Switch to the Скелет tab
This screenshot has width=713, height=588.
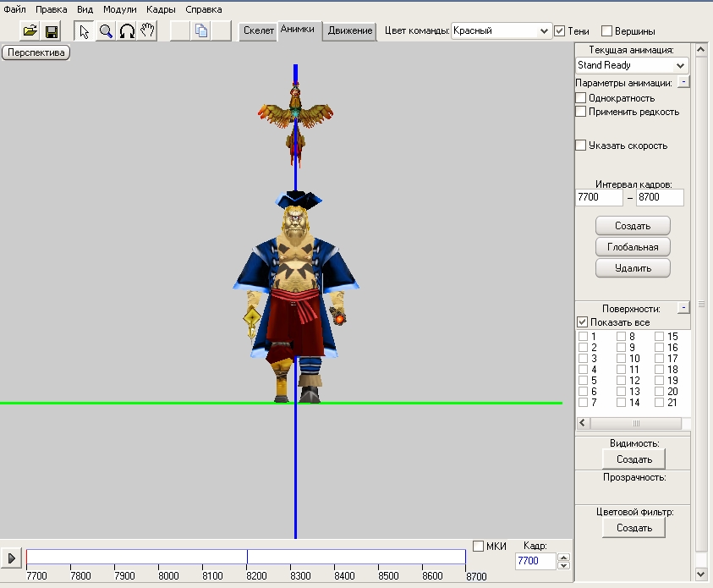pyautogui.click(x=258, y=30)
